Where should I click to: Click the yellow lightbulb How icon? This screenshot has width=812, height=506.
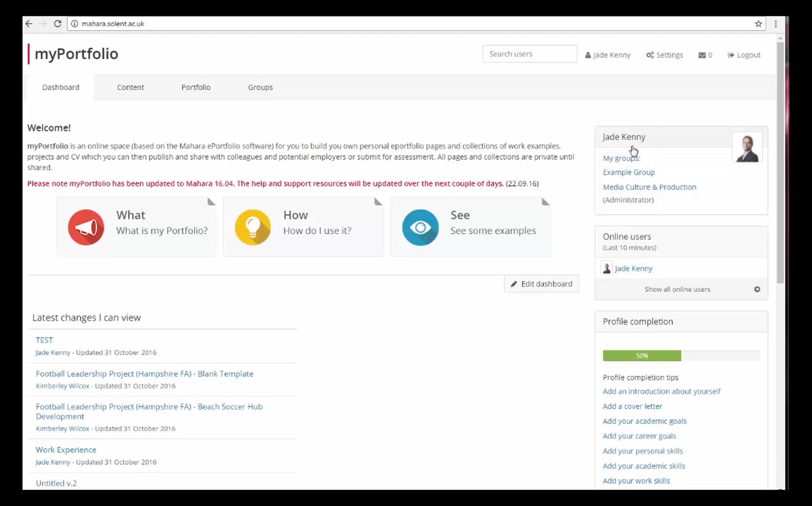[253, 227]
